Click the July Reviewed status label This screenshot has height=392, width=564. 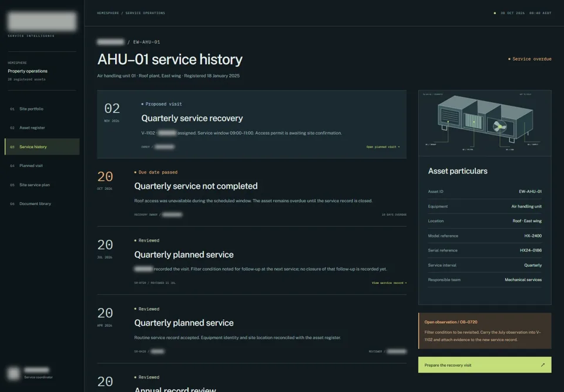pos(147,240)
